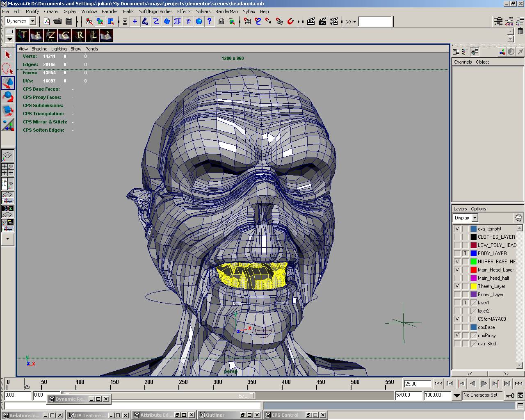Expand the sel selection field dropdown

[354, 22]
